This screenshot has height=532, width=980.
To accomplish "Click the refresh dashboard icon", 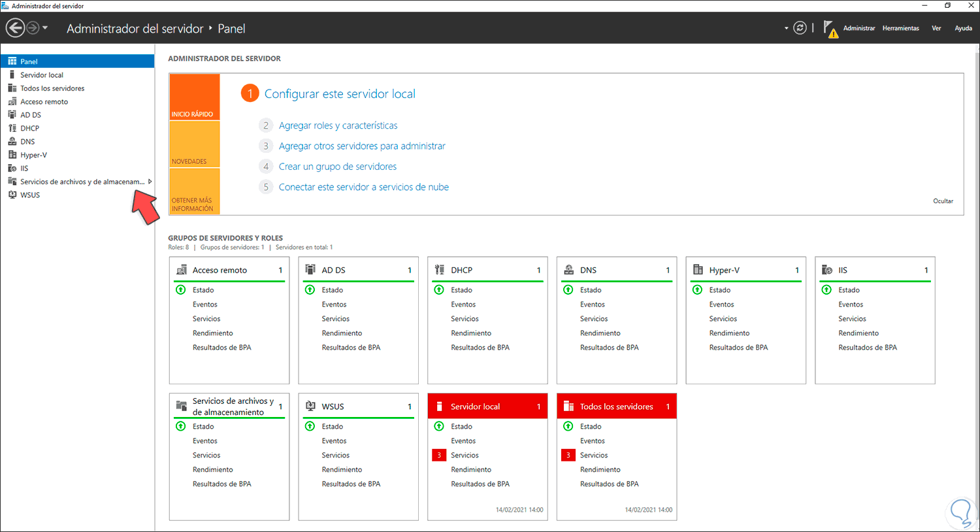I will click(x=800, y=28).
